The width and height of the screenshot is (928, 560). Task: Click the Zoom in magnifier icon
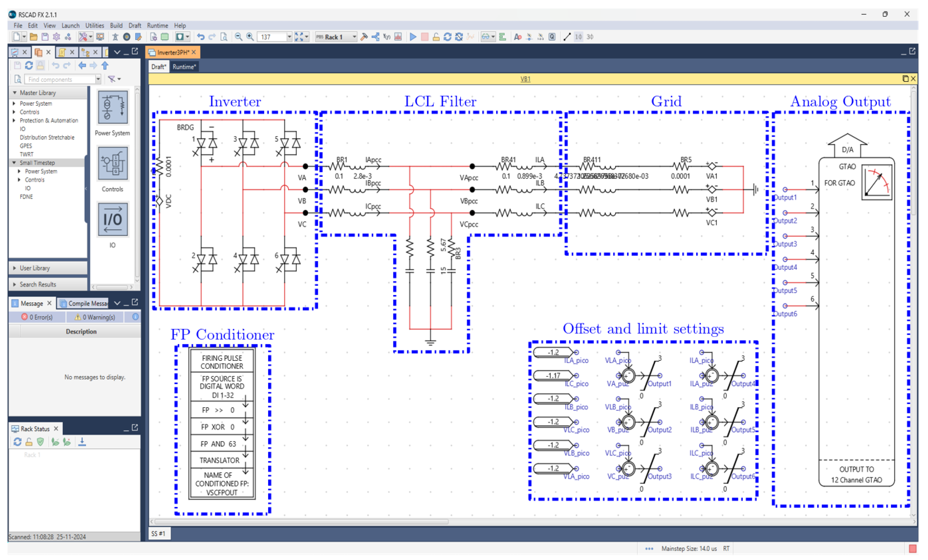pos(250,37)
